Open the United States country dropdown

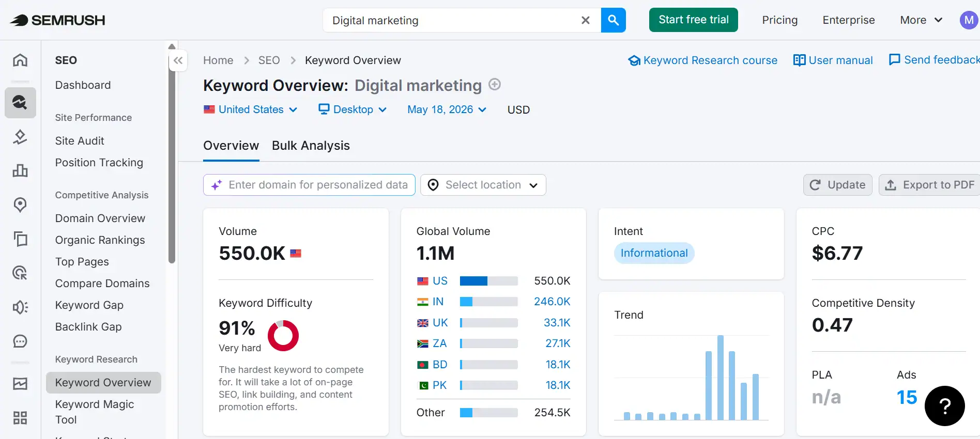251,109
